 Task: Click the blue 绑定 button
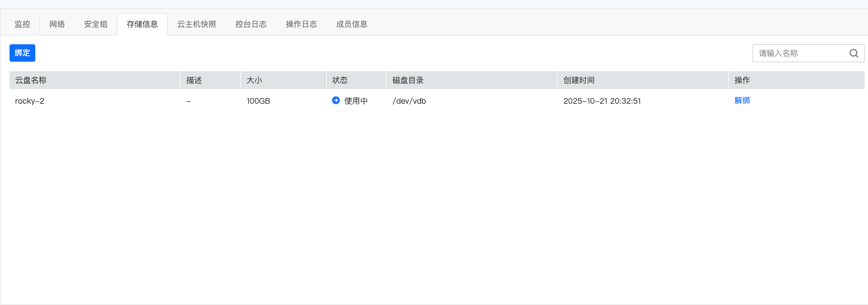[22, 53]
